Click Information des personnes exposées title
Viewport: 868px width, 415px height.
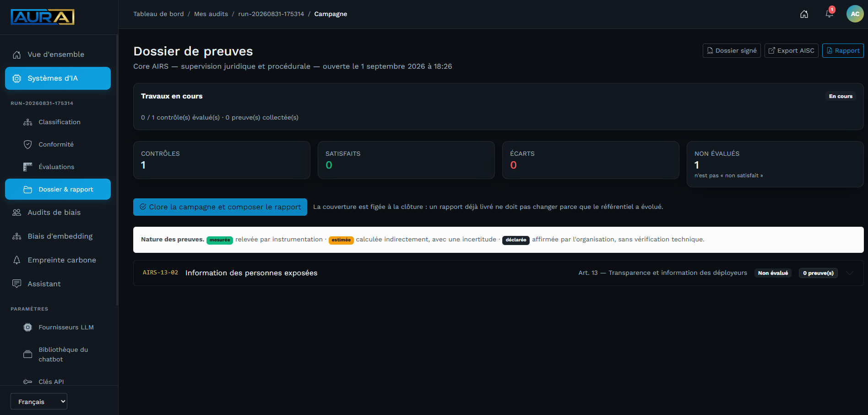coord(251,273)
